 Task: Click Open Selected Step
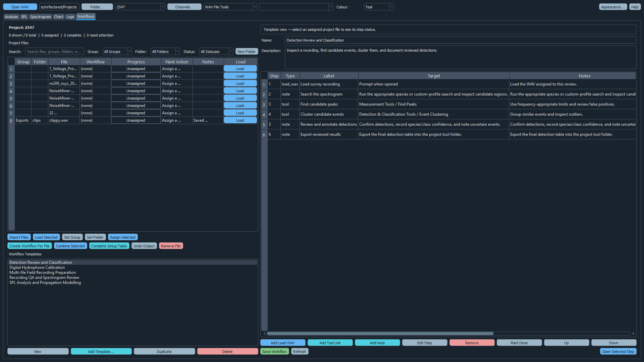[618, 352]
